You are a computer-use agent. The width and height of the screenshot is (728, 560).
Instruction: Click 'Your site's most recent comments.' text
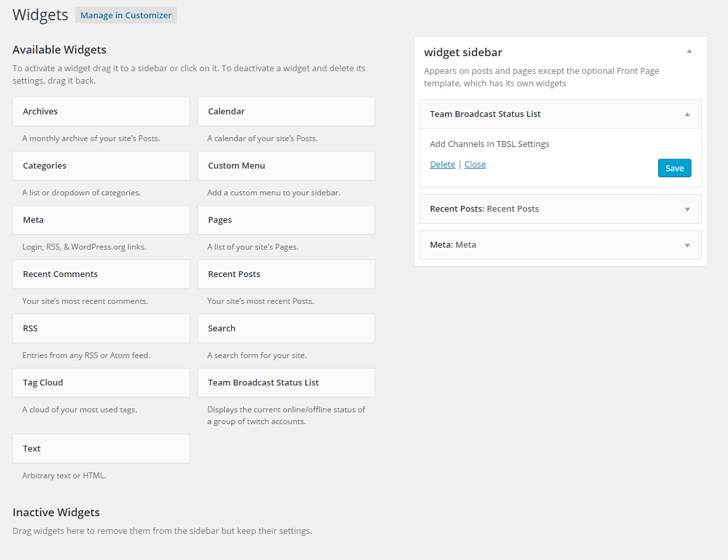pyautogui.click(x=85, y=301)
